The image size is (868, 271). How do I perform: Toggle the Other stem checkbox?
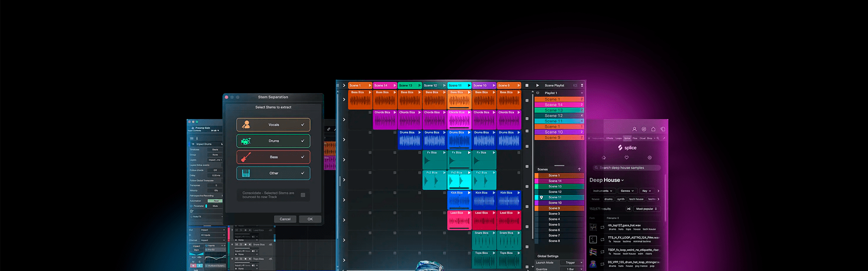coord(303,173)
